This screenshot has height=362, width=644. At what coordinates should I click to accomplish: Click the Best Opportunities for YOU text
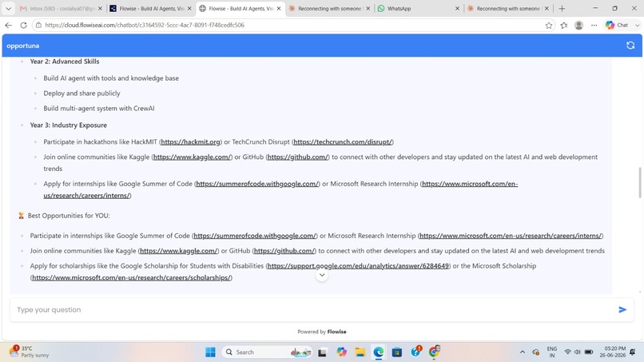[69, 216]
